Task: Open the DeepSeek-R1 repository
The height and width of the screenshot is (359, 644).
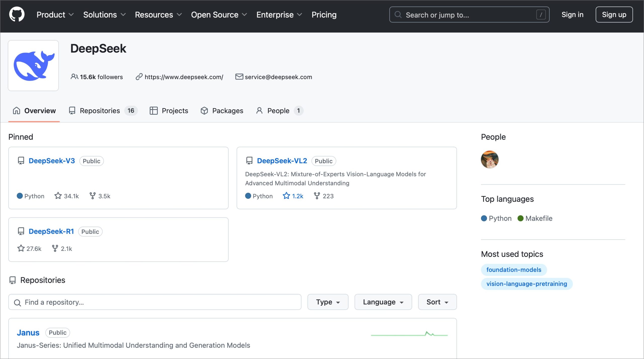Action: click(51, 231)
